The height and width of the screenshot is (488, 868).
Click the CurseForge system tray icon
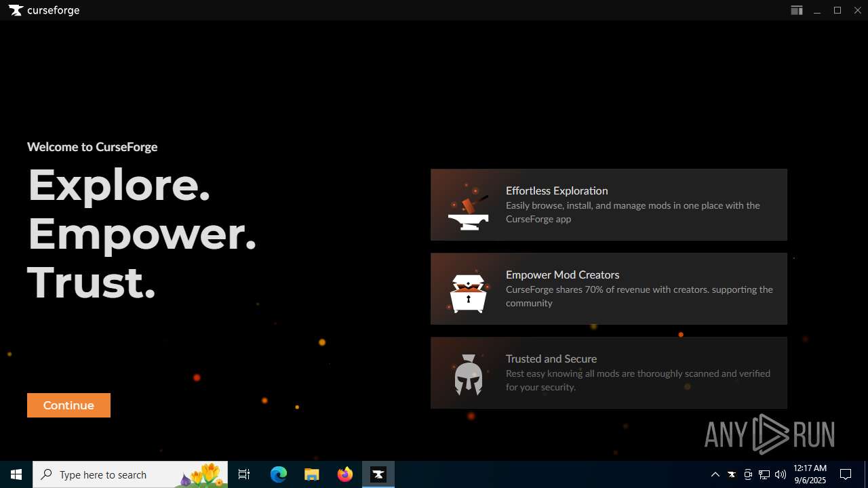(x=732, y=474)
